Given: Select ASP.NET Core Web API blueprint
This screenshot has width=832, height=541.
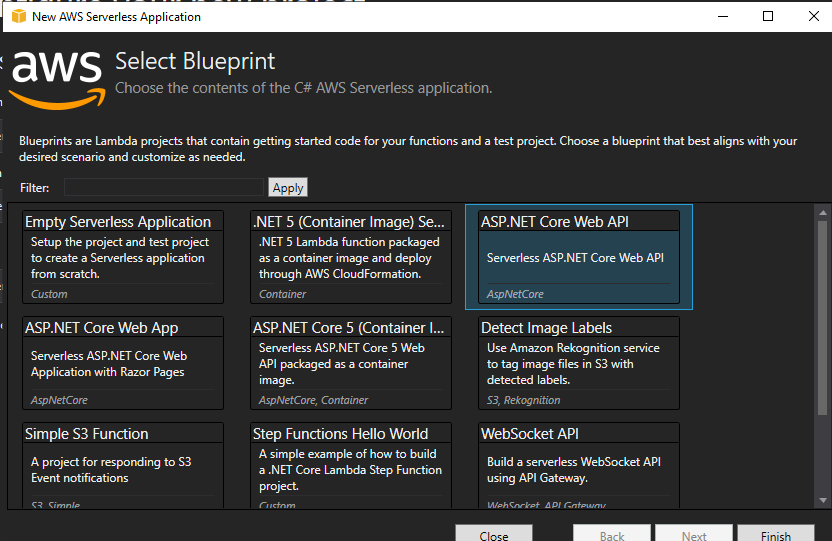Looking at the screenshot, I should tap(579, 257).
